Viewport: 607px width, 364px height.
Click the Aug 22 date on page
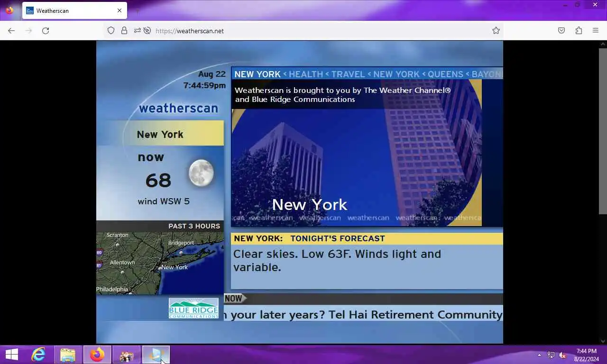212,74
